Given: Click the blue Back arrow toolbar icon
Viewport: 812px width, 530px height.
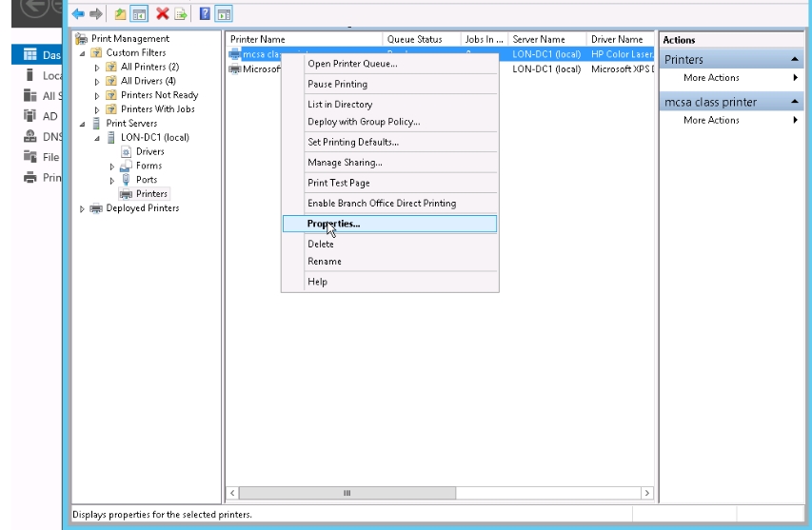Looking at the screenshot, I should pyautogui.click(x=78, y=14).
